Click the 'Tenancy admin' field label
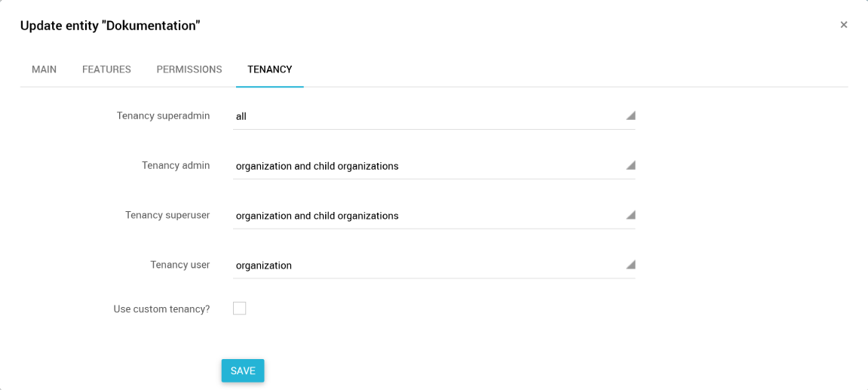Viewport: 868px width, 390px height. click(176, 165)
